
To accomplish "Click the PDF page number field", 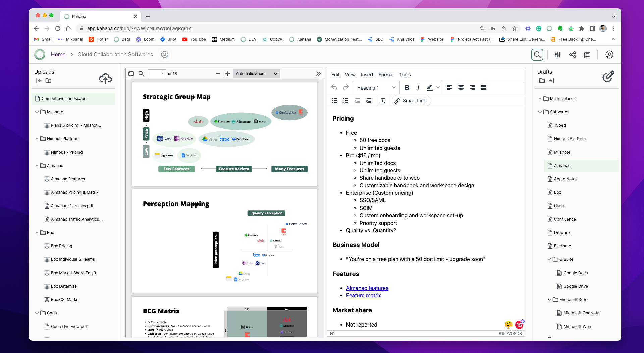I will pos(157,74).
